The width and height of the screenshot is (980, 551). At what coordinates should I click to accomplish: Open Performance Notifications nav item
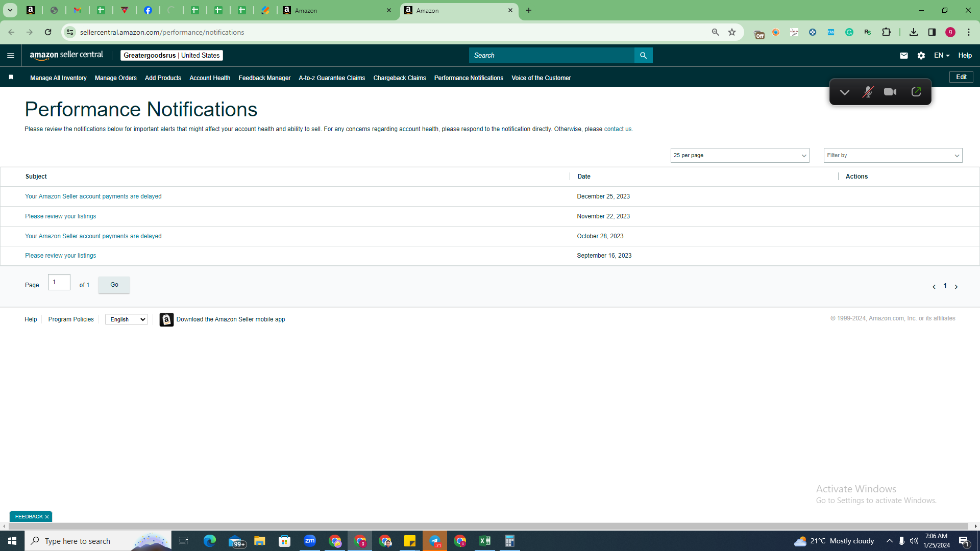coord(469,78)
